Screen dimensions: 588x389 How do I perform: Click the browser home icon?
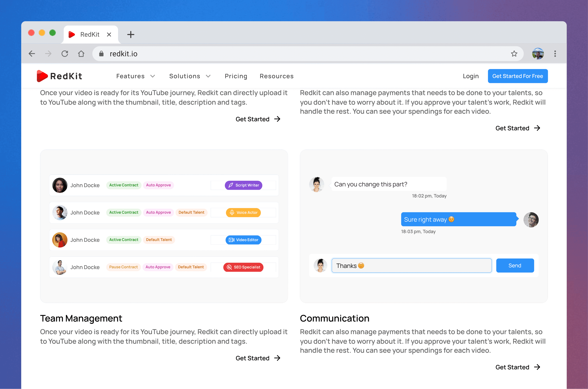81,54
